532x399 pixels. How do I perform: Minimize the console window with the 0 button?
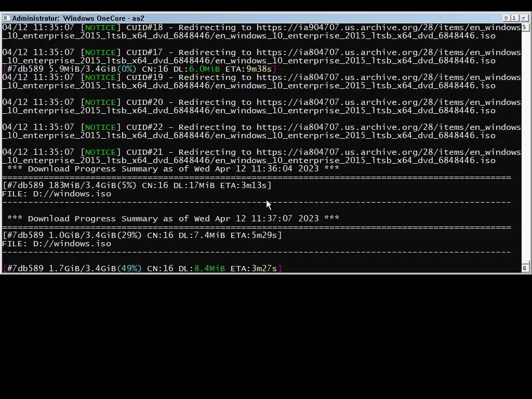(506, 18)
